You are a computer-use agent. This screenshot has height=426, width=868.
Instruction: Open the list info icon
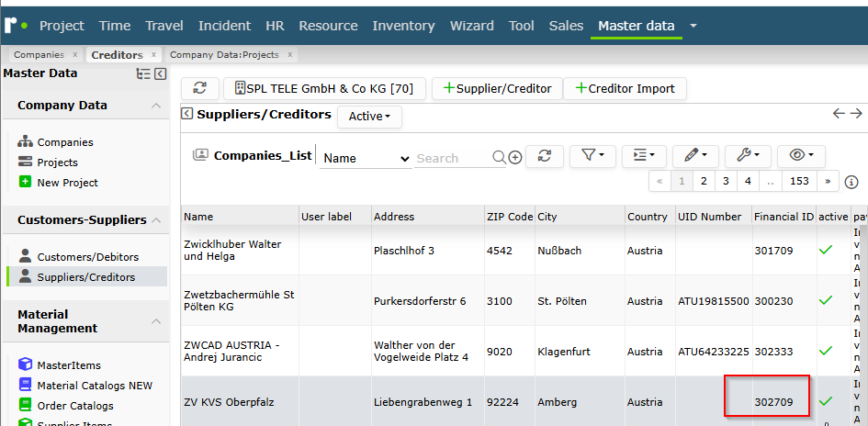[x=851, y=182]
